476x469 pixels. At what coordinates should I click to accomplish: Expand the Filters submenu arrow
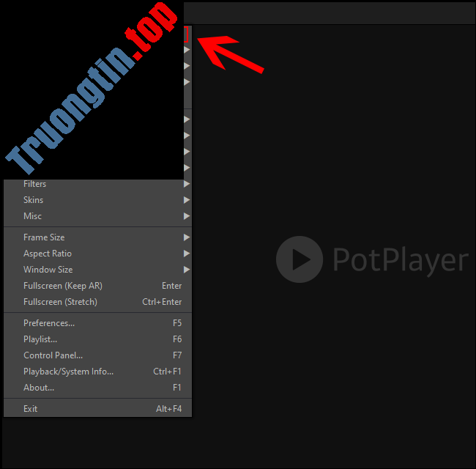(x=187, y=184)
